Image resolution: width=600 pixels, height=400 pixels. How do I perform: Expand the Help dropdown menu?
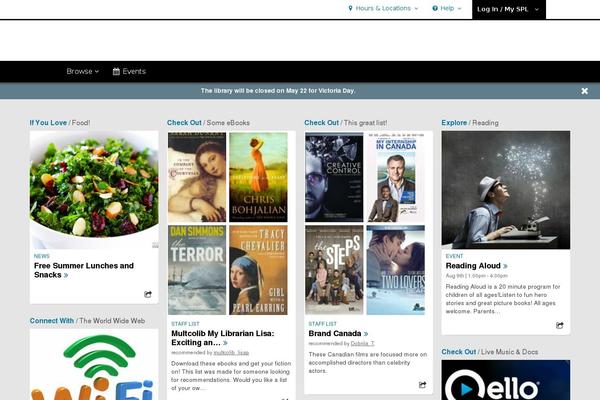pos(447,8)
